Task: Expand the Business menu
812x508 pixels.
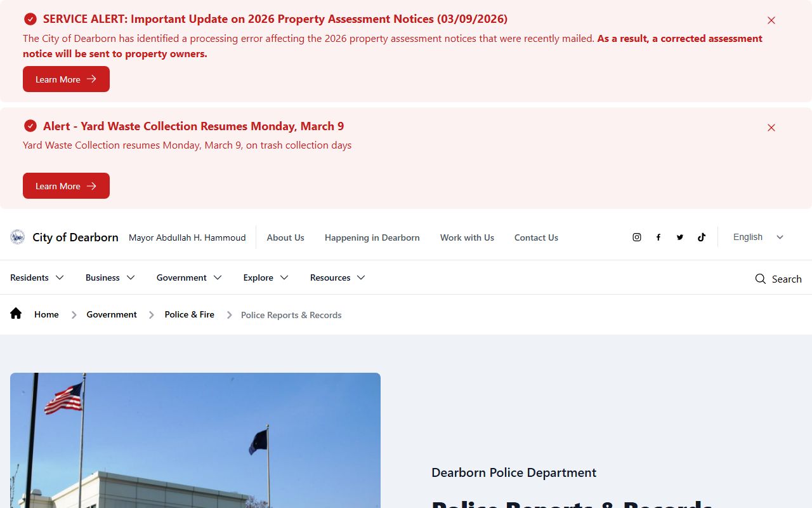Action: click(110, 277)
